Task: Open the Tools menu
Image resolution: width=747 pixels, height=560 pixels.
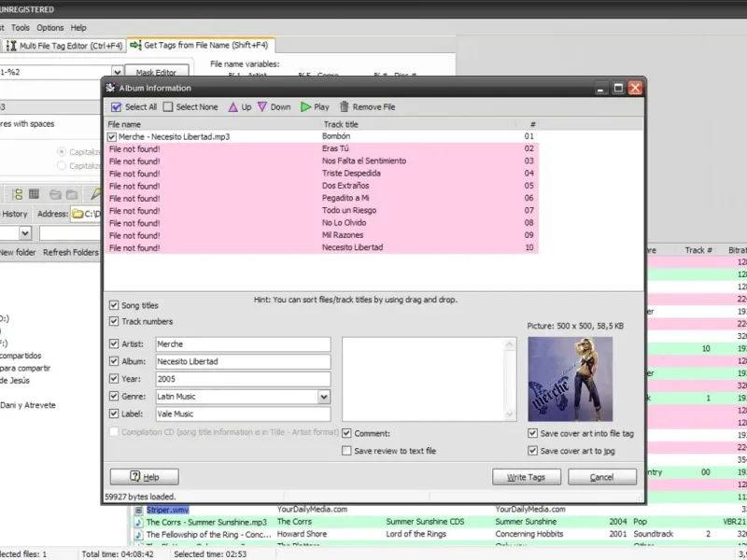Action: [x=21, y=28]
